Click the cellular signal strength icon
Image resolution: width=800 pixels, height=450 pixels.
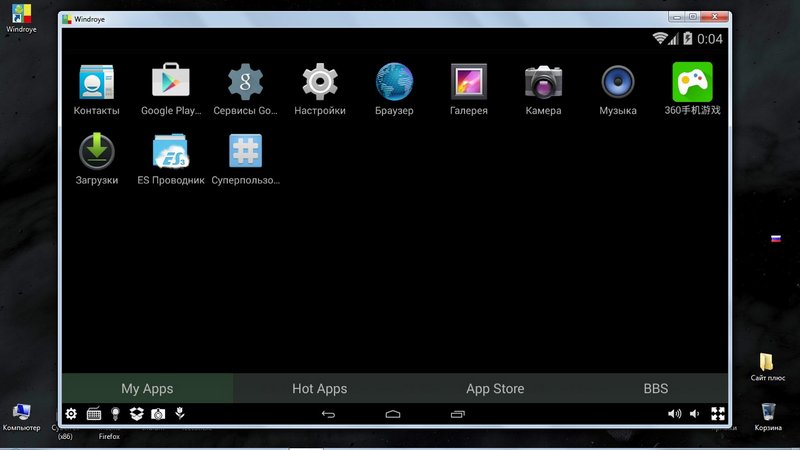tap(674, 39)
